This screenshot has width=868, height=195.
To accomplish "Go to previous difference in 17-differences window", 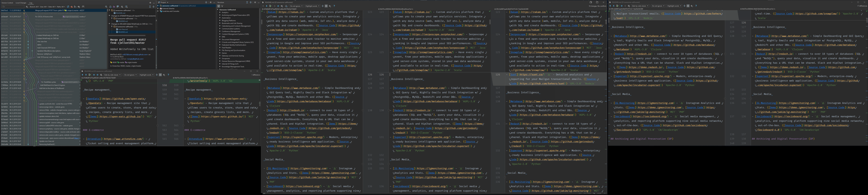I will pyautogui.click(x=610, y=6).
